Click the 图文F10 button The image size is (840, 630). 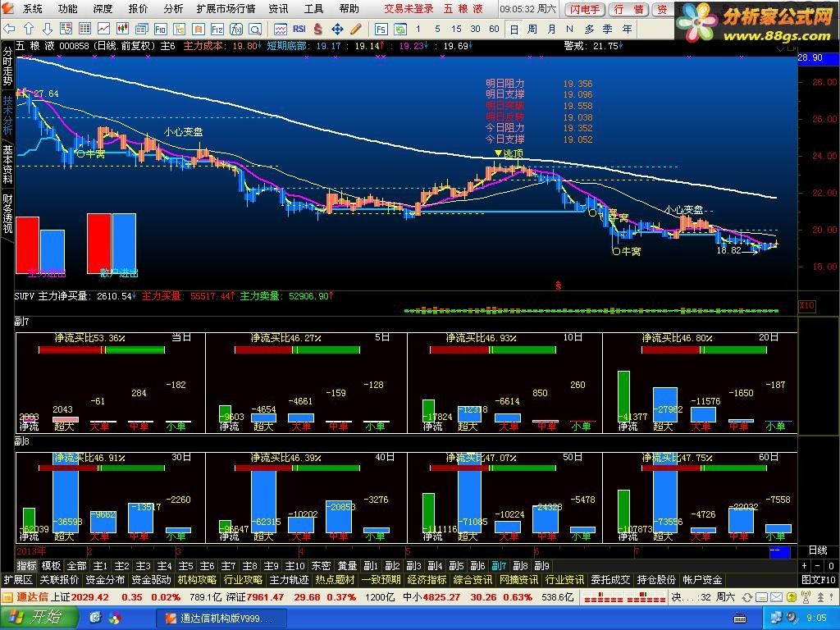[x=819, y=580]
